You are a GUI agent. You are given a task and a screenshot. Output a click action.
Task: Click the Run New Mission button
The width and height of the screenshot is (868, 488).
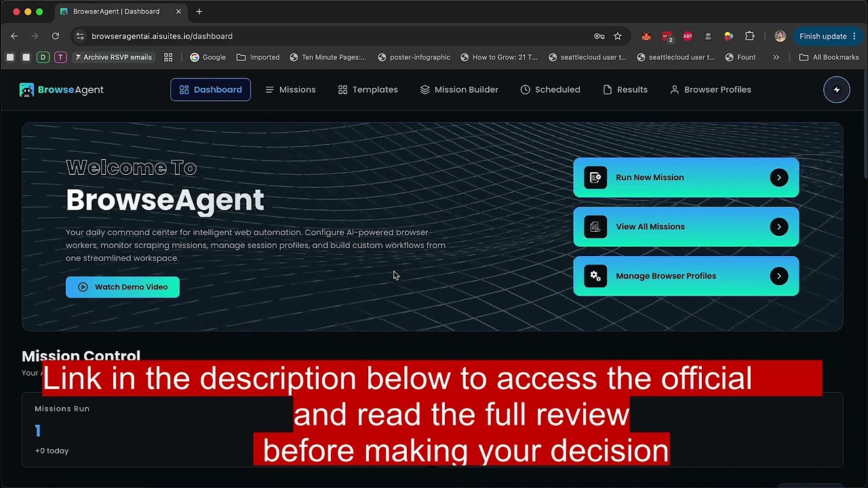pyautogui.click(x=686, y=178)
